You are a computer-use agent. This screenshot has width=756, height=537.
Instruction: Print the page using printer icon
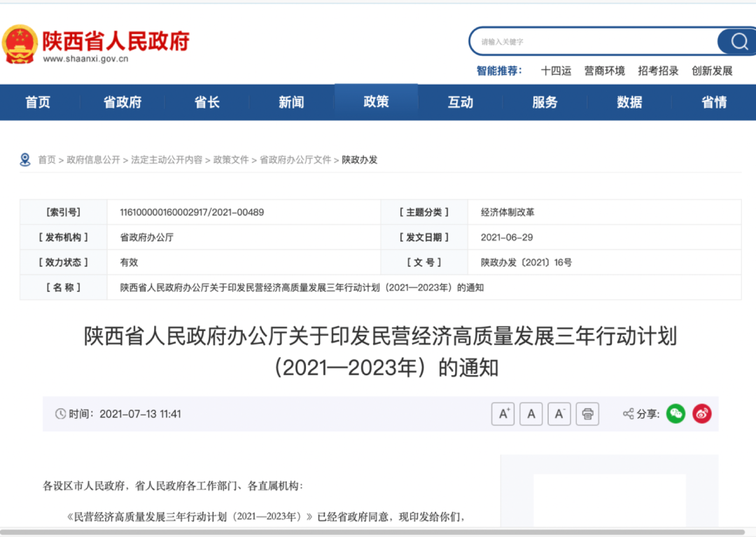tap(587, 414)
